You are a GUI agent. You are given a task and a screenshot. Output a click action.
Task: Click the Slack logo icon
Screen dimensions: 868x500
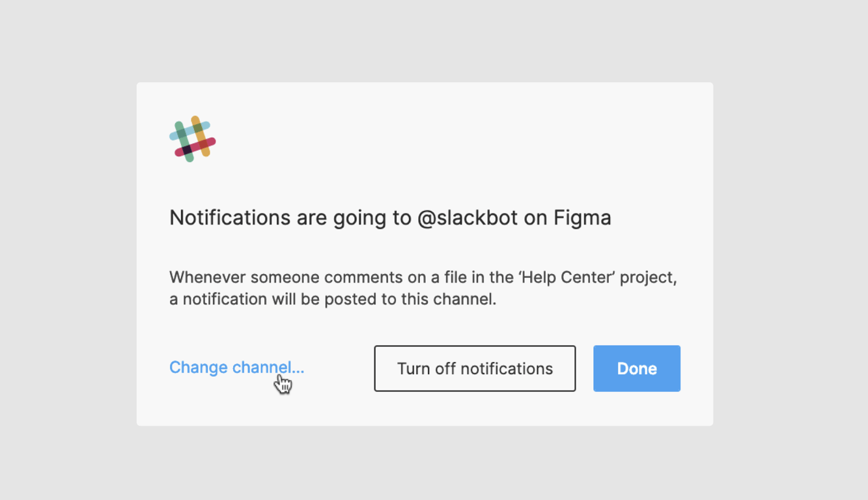192,139
